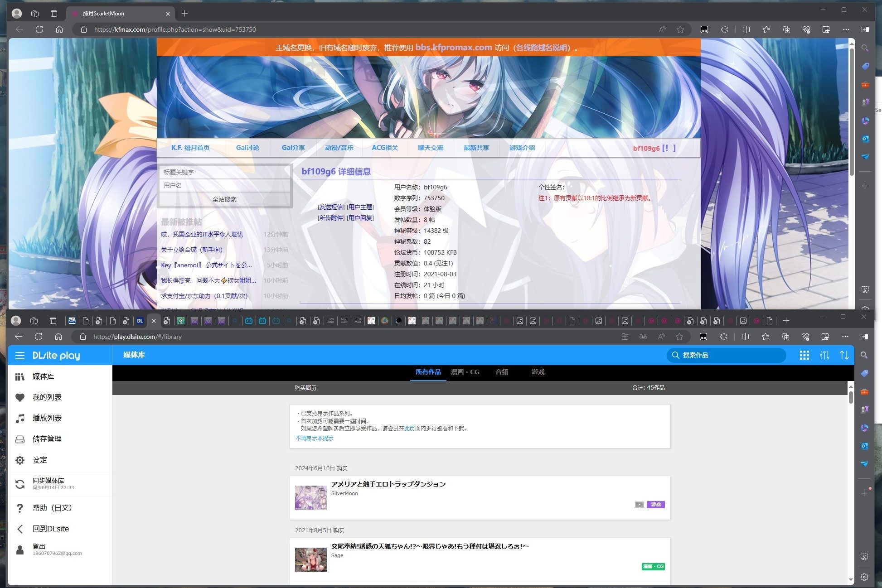The height and width of the screenshot is (588, 882).
Task: Open sidebar search icon in top browser
Action: (865, 48)
